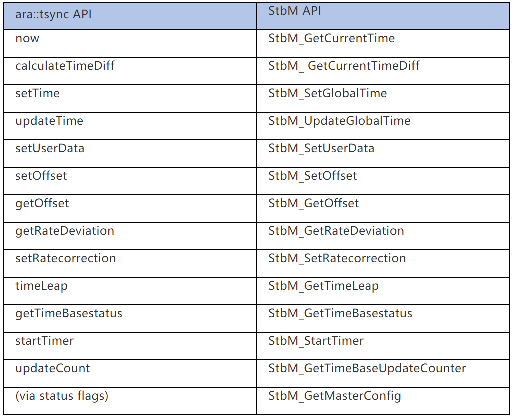Click the 'ara::tsync API' column header
Viewport: 515px width, 420px height.
click(x=53, y=14)
